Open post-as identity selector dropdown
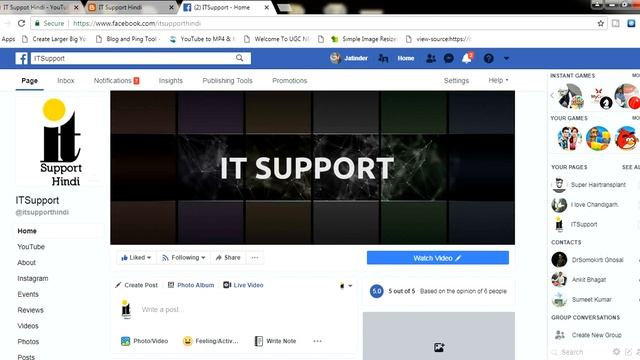The width and height of the screenshot is (640, 360). pyautogui.click(x=346, y=285)
